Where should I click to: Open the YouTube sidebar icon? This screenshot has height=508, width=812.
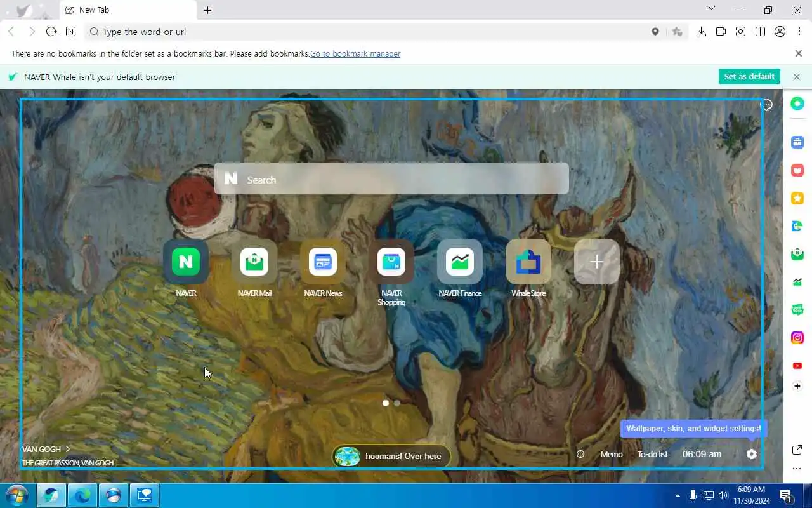coord(797,366)
